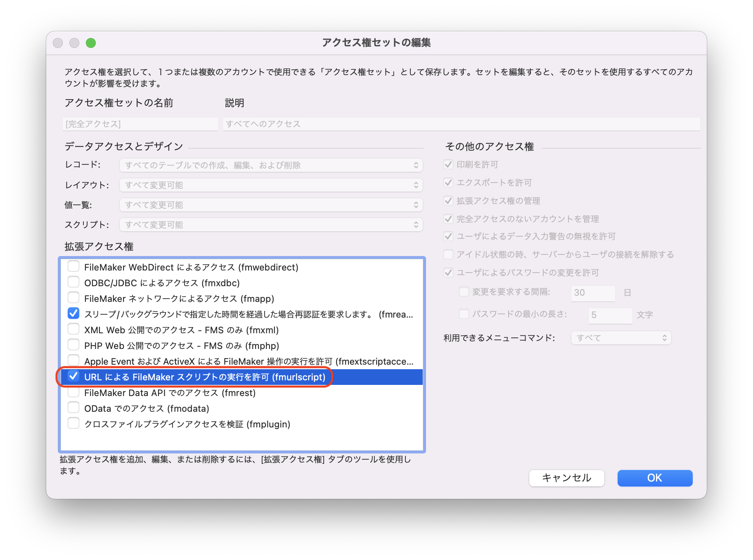Check FileMaker WebDirect (fmwebdirect) checkbox
Image resolution: width=753 pixels, height=560 pixels.
pyautogui.click(x=73, y=266)
